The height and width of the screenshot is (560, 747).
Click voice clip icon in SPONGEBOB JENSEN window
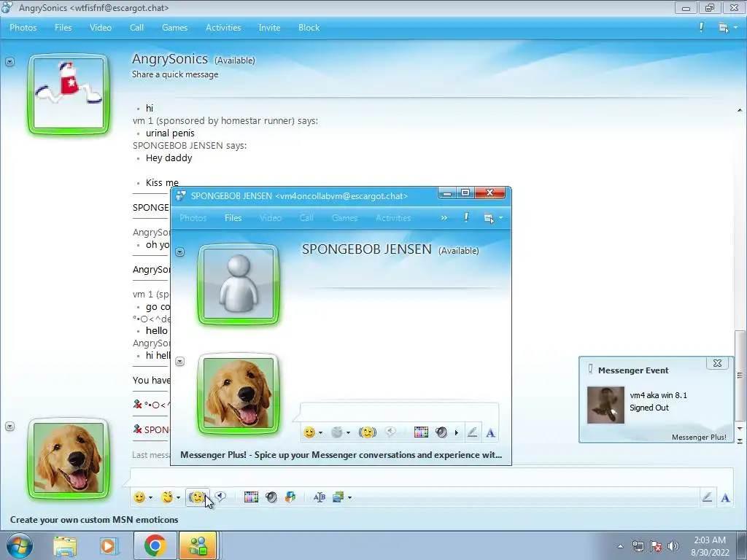point(390,432)
